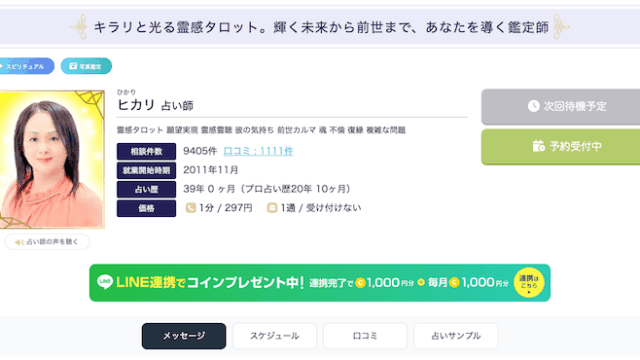Click the fortune teller Hikari profile photo

52,160
